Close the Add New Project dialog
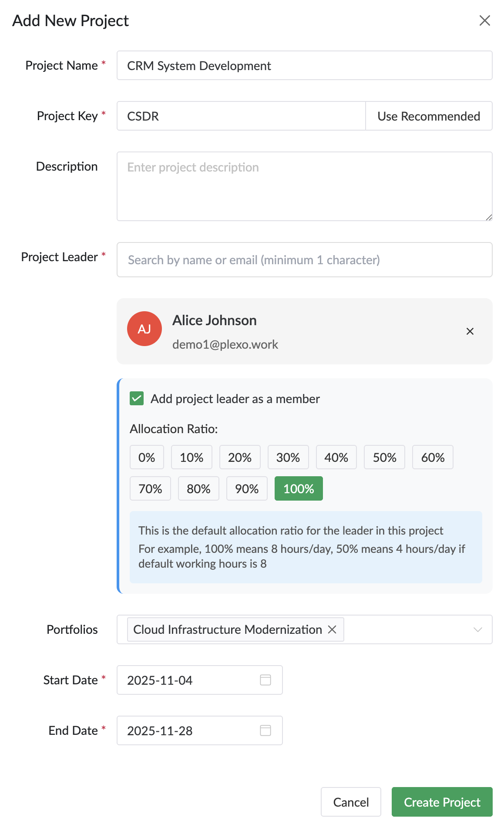 484,20
